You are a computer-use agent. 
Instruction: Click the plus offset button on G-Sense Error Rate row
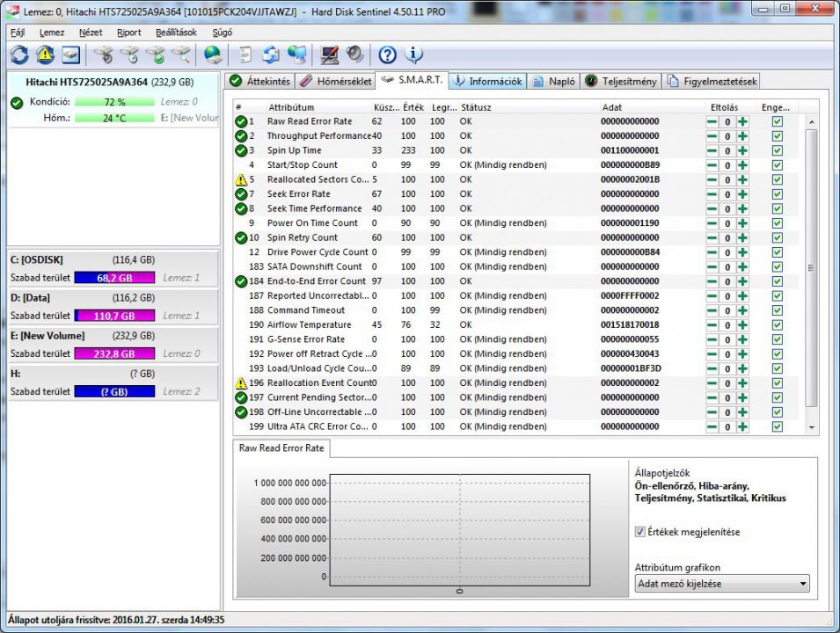click(742, 339)
